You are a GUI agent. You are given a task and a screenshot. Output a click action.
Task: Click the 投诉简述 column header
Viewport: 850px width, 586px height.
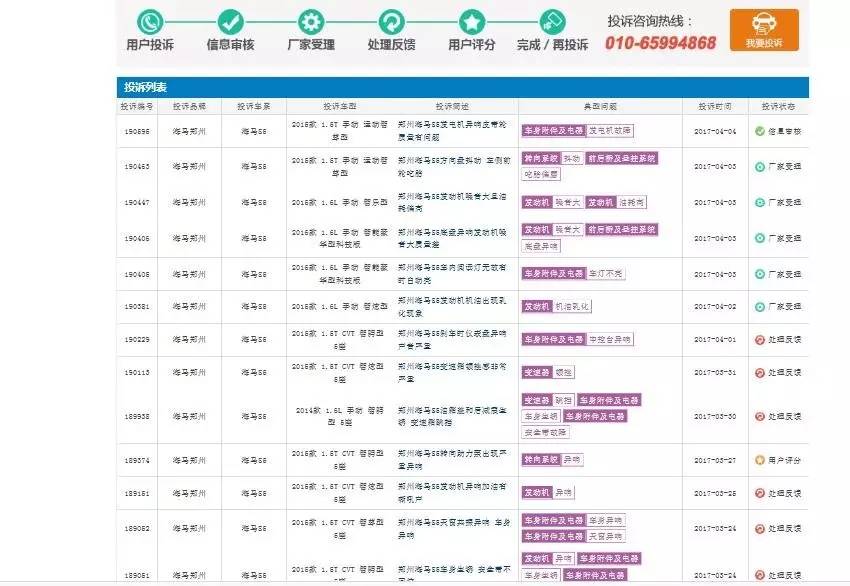pyautogui.click(x=452, y=106)
